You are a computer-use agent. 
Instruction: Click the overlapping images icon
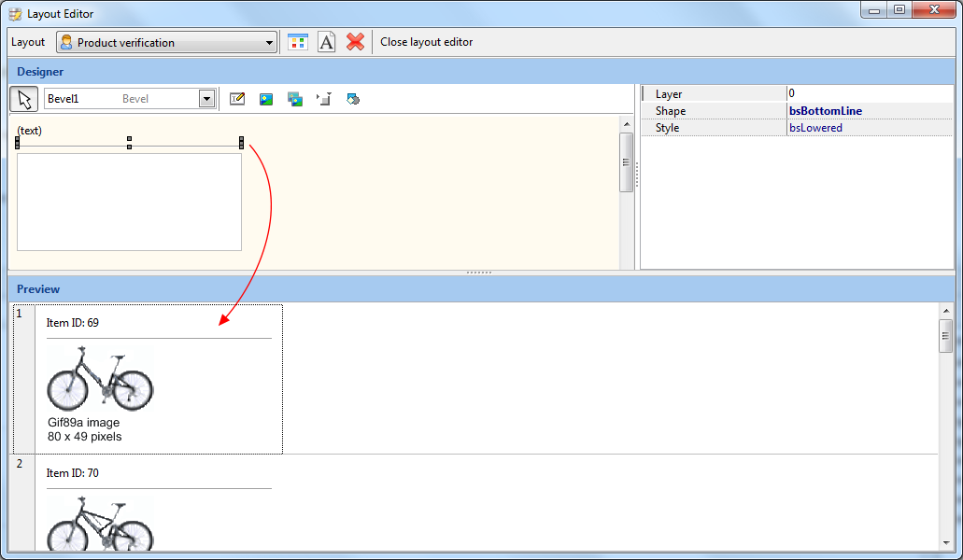(295, 99)
